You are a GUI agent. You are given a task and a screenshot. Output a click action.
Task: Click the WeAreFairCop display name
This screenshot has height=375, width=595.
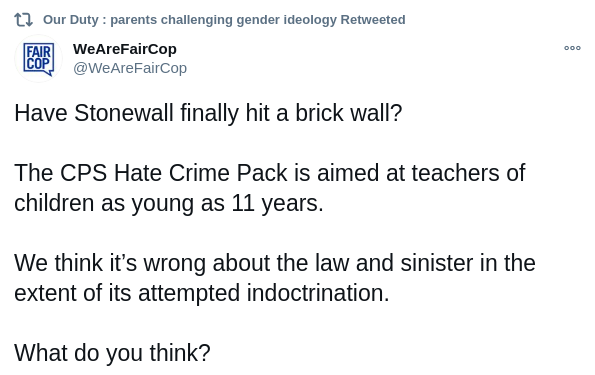click(x=125, y=49)
